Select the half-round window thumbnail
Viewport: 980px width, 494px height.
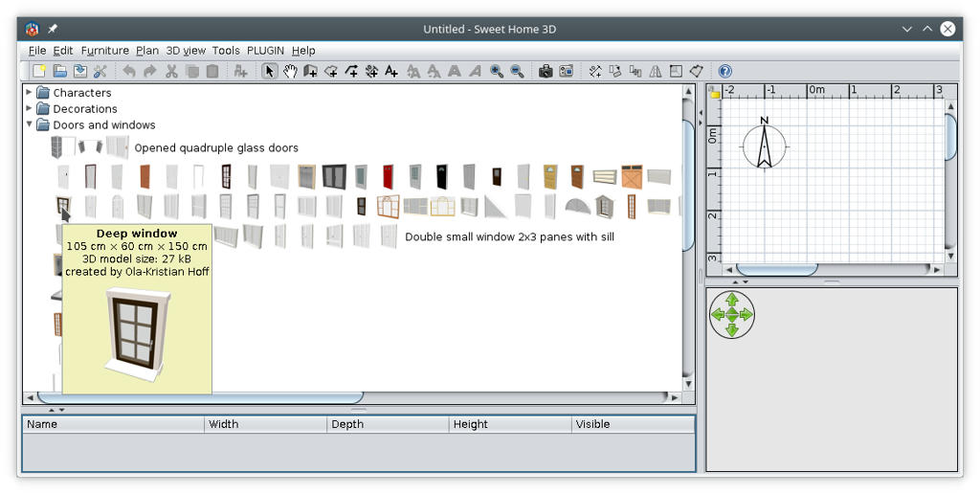tap(577, 206)
